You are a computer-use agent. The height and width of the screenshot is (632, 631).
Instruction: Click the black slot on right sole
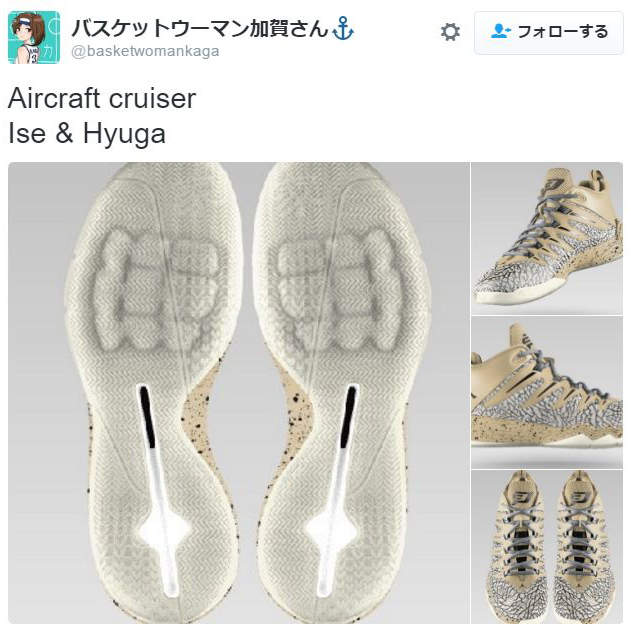(349, 416)
